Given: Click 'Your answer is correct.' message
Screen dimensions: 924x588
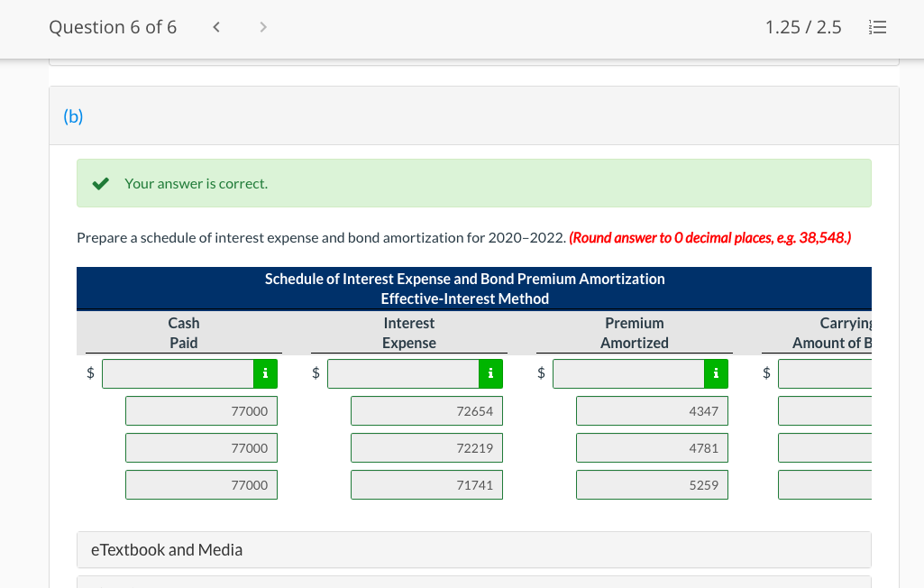Looking at the screenshot, I should click(197, 183).
